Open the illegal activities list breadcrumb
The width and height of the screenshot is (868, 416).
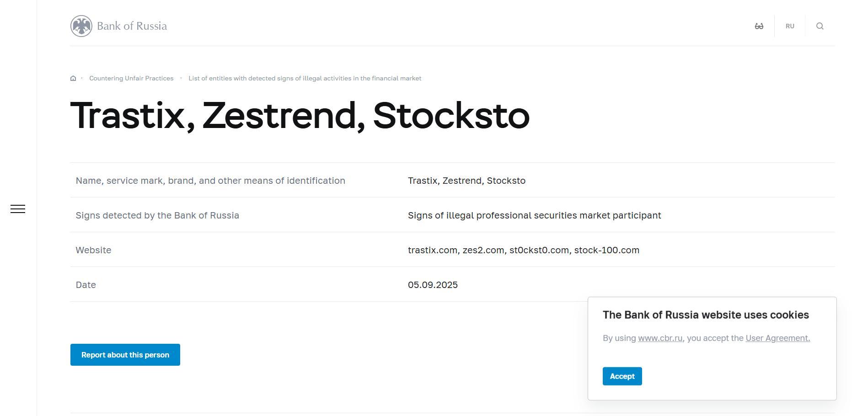pos(305,78)
